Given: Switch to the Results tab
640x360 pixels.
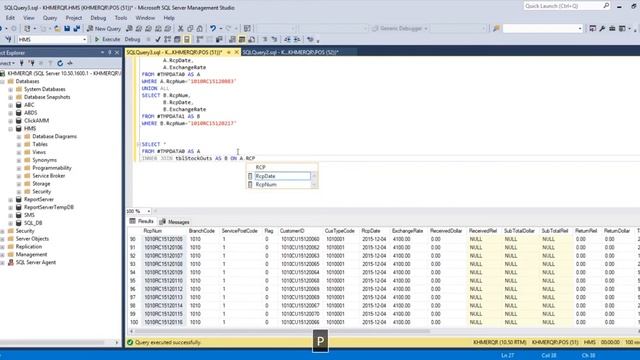Looking at the screenshot, I should click(142, 221).
